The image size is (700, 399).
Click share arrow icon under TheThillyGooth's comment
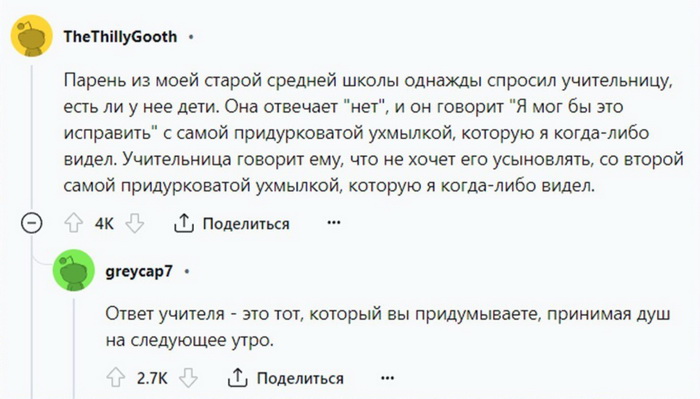coord(183,223)
